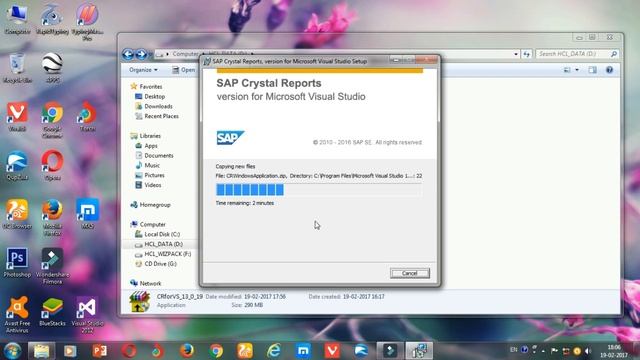Launch Vivaldi from the desktop
640x360 pixels.
17,117
